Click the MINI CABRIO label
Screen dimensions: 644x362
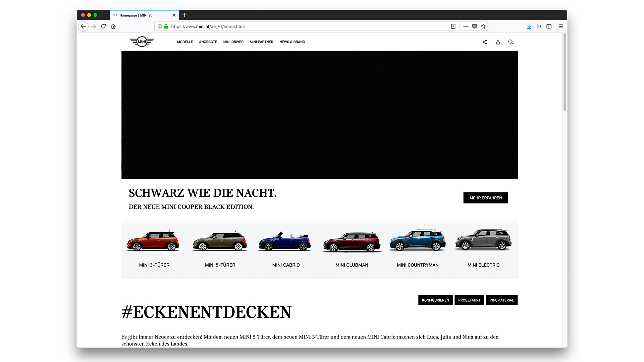(x=286, y=265)
